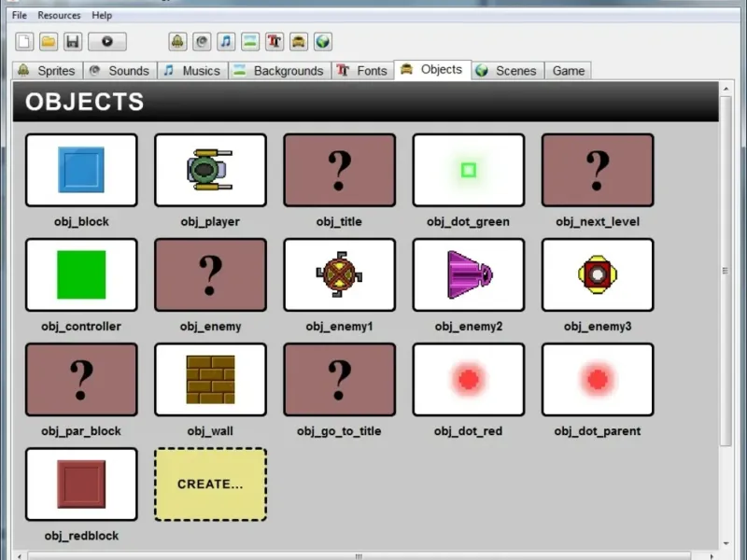Select the obj_enemy question mark thumbnail
747x560 pixels.
tap(211, 274)
